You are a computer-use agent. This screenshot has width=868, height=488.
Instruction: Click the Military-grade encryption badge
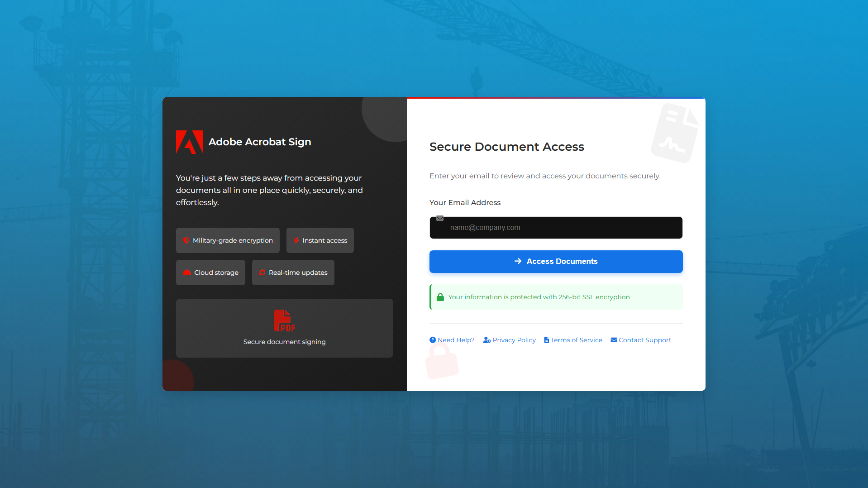(x=228, y=240)
